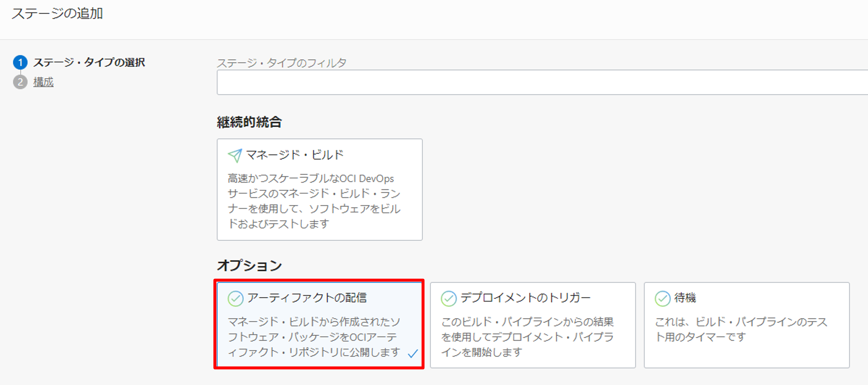Image resolution: width=868 pixels, height=385 pixels.
Task: Select the 待機 stage type title
Action: click(685, 298)
